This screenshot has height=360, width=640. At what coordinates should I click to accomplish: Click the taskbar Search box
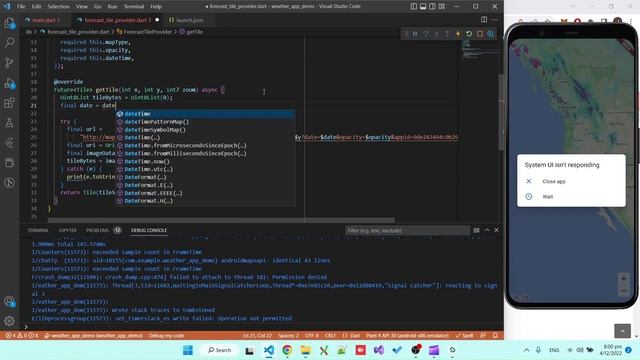pos(220,350)
